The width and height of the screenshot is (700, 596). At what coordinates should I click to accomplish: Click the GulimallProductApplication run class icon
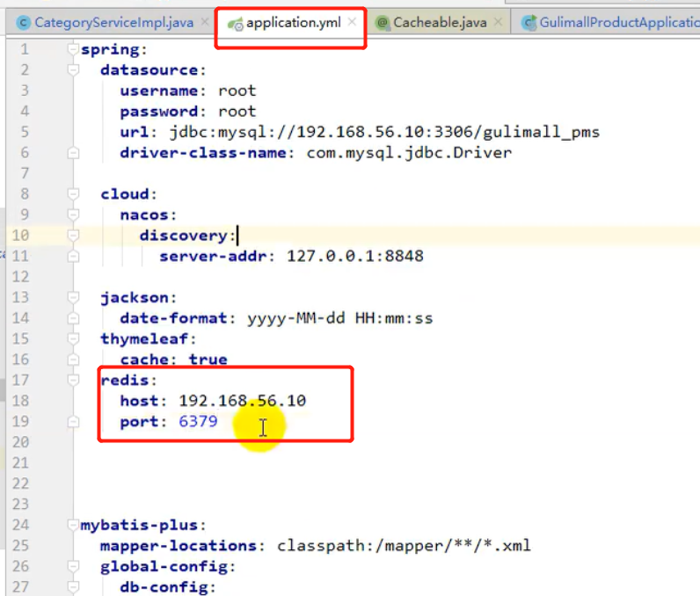[529, 23]
